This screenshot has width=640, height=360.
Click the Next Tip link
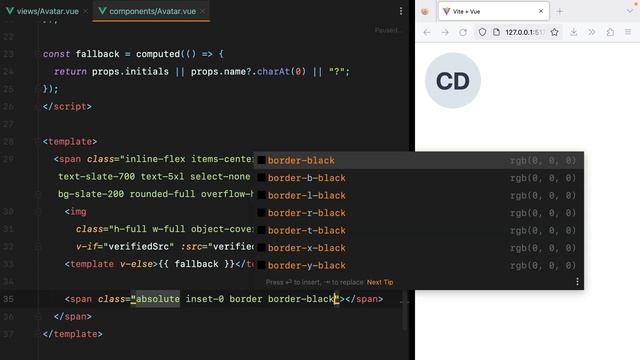(x=380, y=282)
